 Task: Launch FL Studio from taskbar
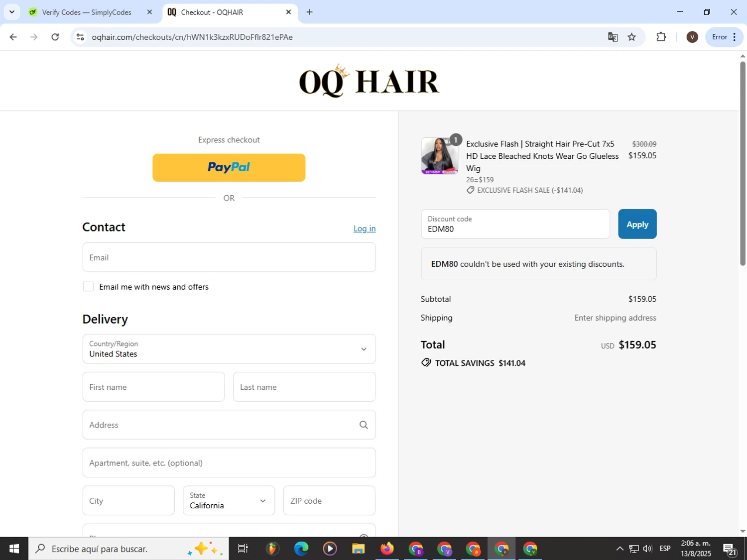272,549
